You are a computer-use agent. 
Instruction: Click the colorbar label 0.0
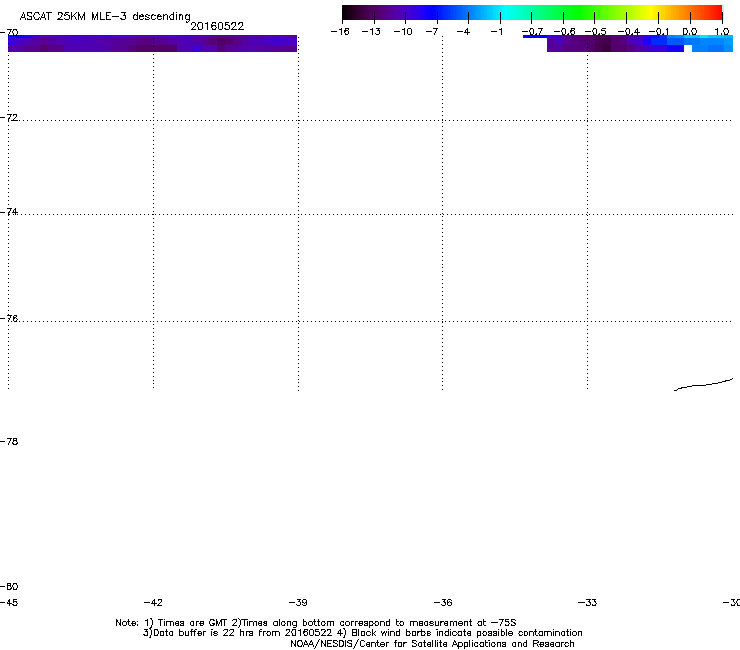690,32
